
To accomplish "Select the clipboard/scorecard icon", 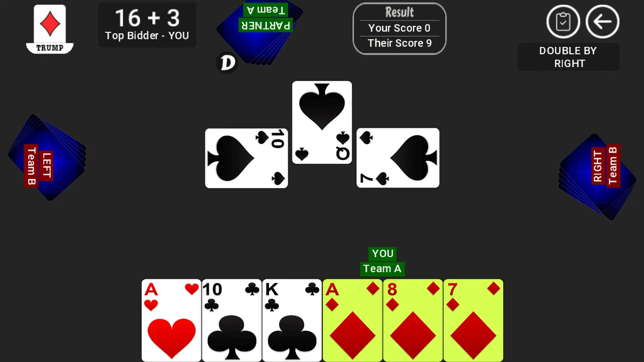I will 563,22.
